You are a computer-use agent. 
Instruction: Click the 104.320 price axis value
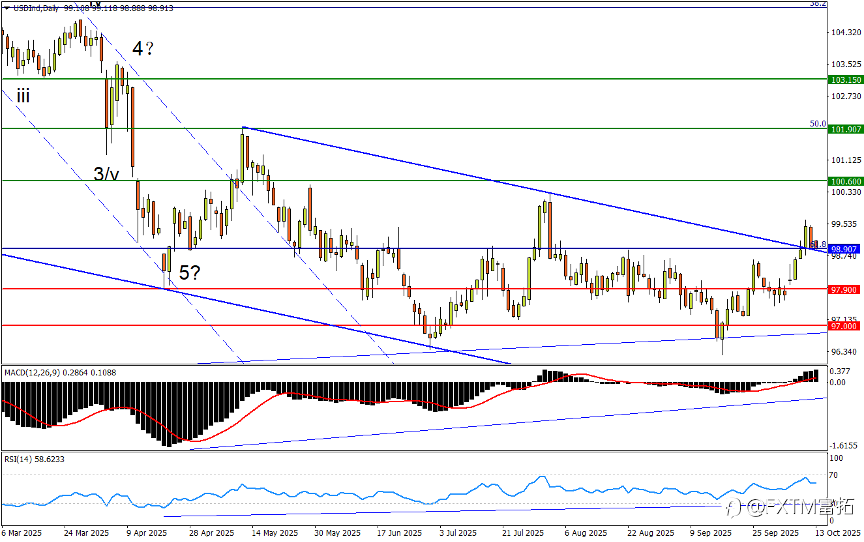point(846,32)
